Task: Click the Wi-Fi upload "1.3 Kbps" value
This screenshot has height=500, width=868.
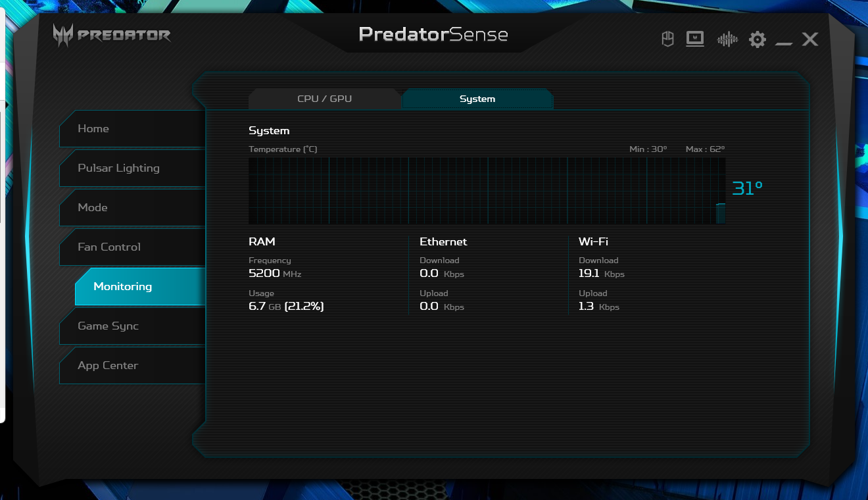Action: click(599, 306)
